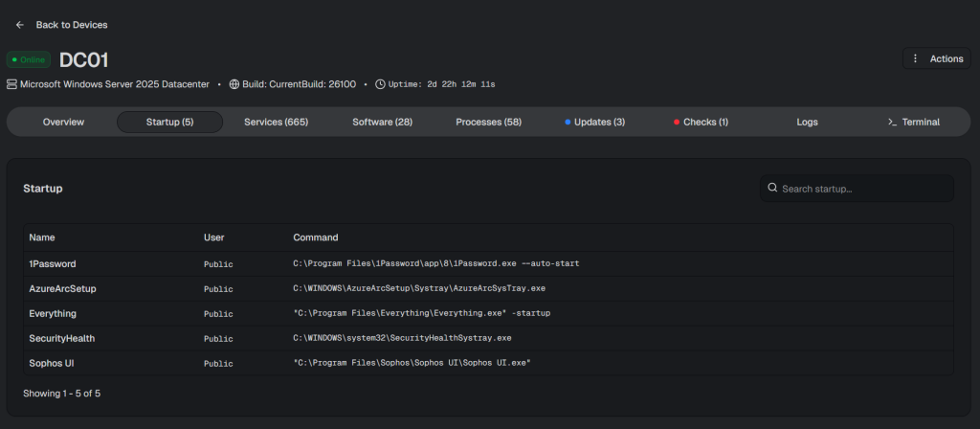Click the globe Build icon
980x429 pixels.
click(x=234, y=84)
